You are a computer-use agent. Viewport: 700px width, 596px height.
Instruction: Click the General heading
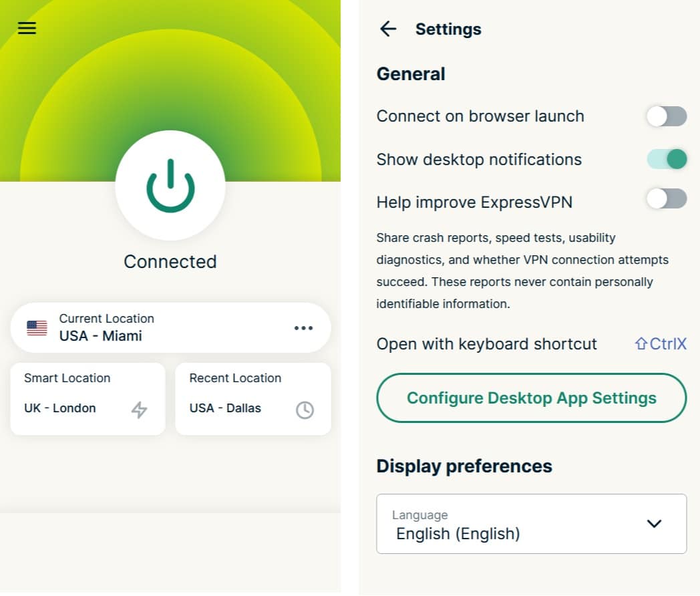[x=411, y=74]
